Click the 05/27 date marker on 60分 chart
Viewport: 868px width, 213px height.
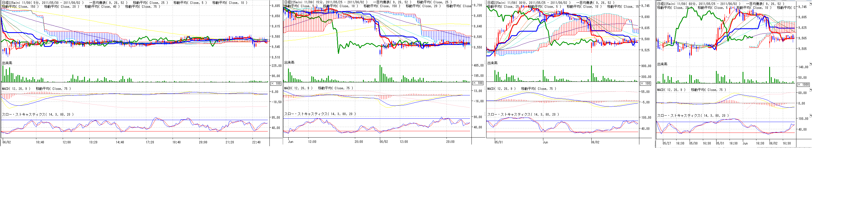pos(667,143)
